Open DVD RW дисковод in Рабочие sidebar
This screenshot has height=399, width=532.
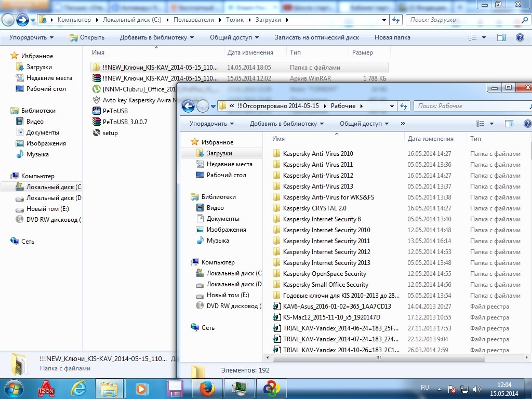pyautogui.click(x=229, y=306)
